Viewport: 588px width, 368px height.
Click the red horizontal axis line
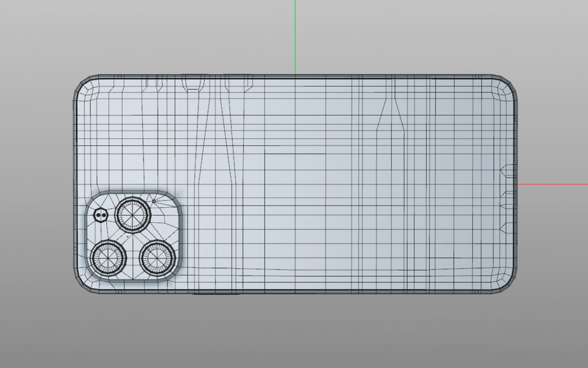tap(553, 184)
